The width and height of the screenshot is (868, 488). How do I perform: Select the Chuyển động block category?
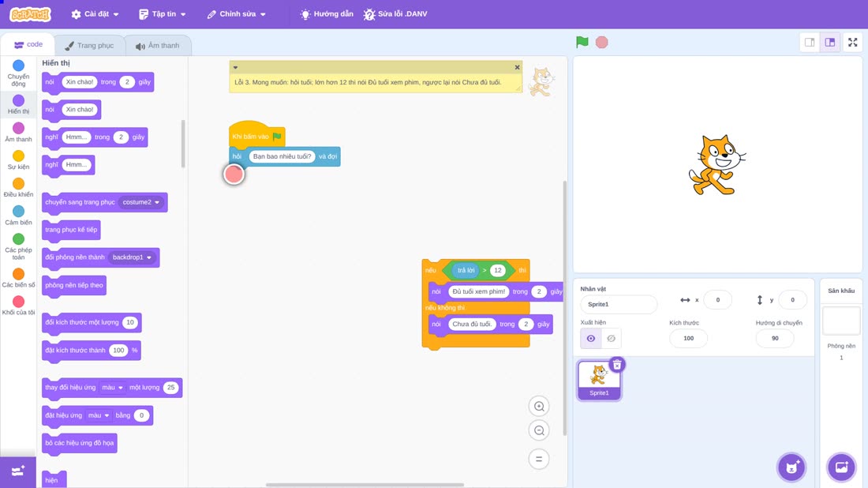point(18,73)
